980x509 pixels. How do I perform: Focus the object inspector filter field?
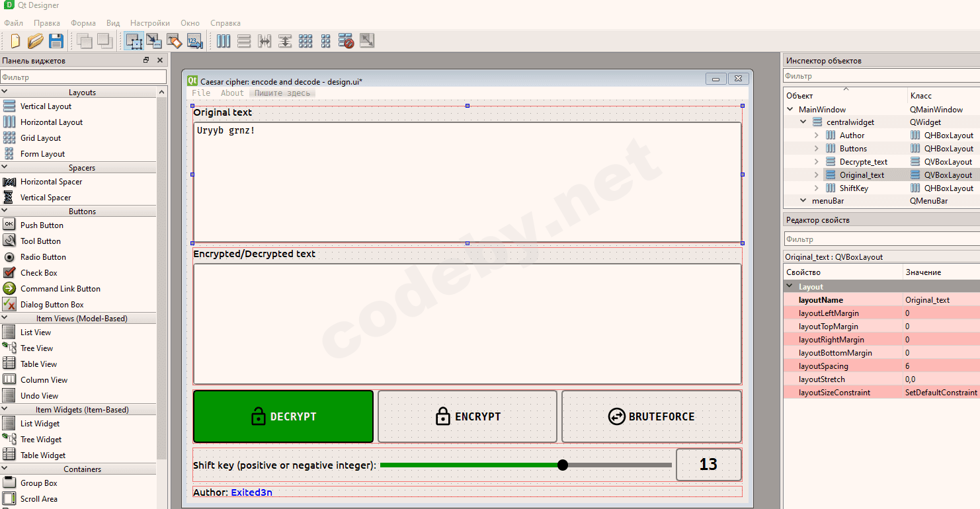(x=881, y=77)
